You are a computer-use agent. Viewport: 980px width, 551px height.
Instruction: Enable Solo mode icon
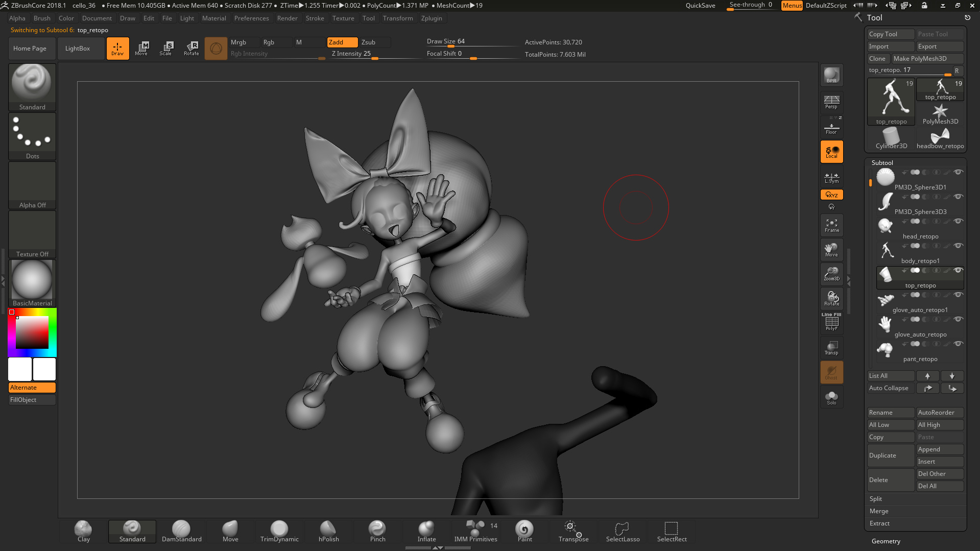coord(831,398)
